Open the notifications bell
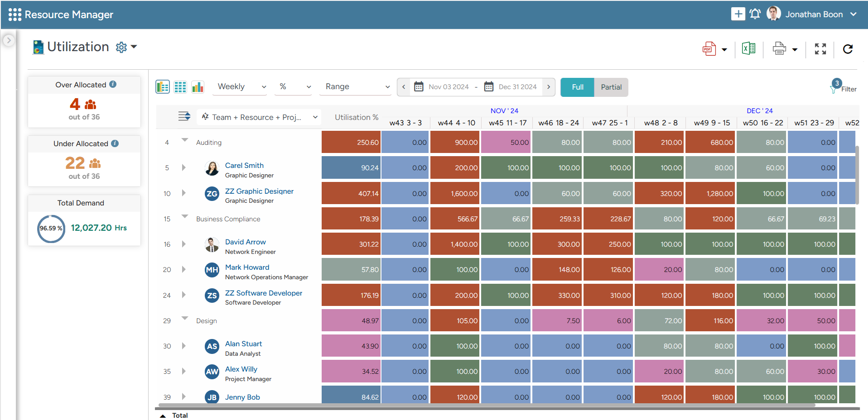The height and width of the screenshot is (420, 868). 755,14
